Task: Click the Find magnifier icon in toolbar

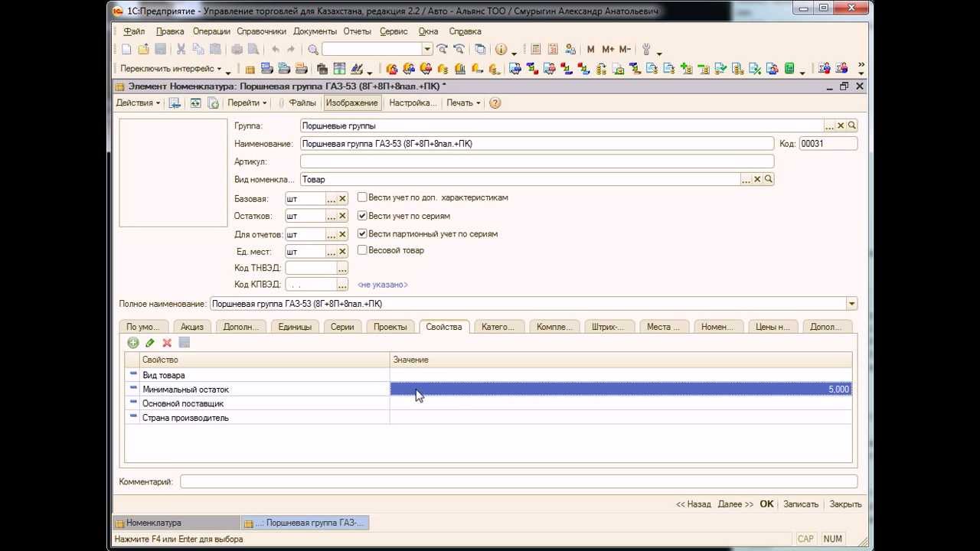Action: click(x=313, y=49)
